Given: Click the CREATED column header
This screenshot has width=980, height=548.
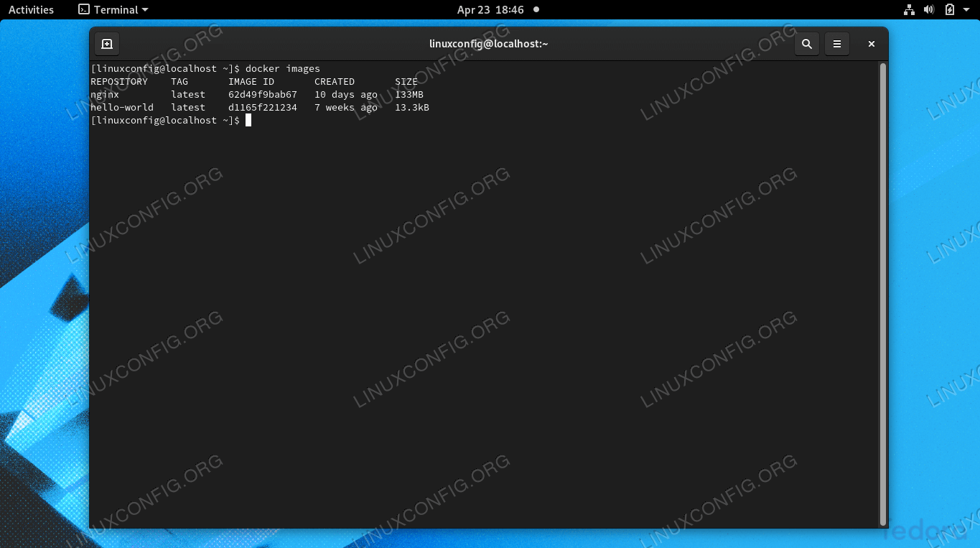Looking at the screenshot, I should 335,82.
